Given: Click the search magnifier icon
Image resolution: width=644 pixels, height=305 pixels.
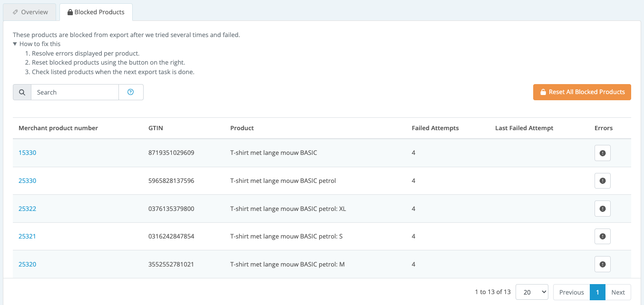Looking at the screenshot, I should 22,92.
